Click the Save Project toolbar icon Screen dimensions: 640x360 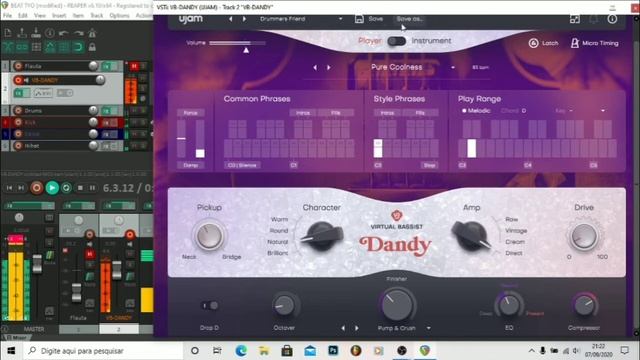pos(36,33)
